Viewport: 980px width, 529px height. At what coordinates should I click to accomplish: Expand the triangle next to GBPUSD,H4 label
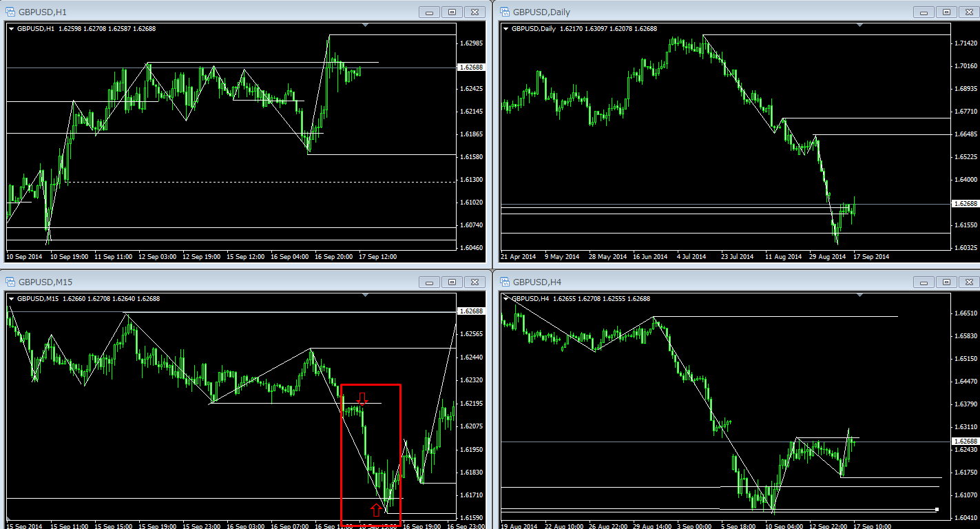coord(507,299)
